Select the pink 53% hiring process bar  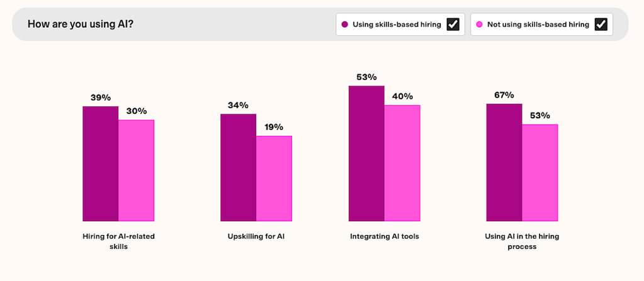(540, 173)
